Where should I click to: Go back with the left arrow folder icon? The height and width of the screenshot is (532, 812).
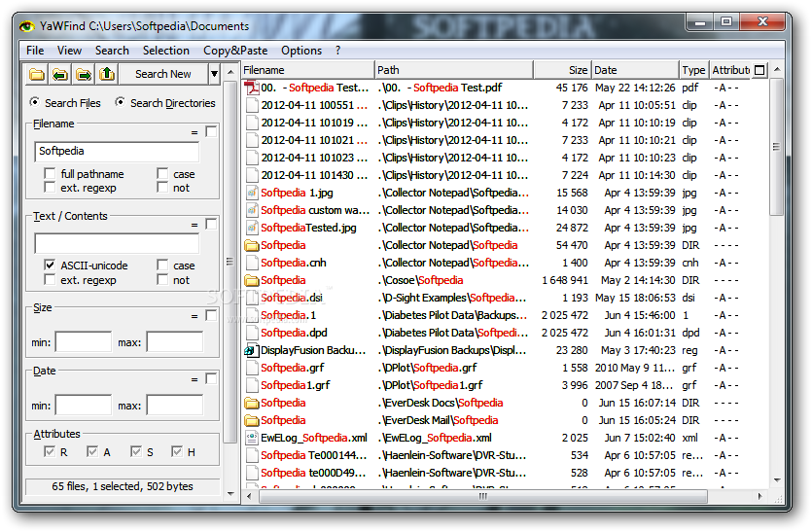60,74
